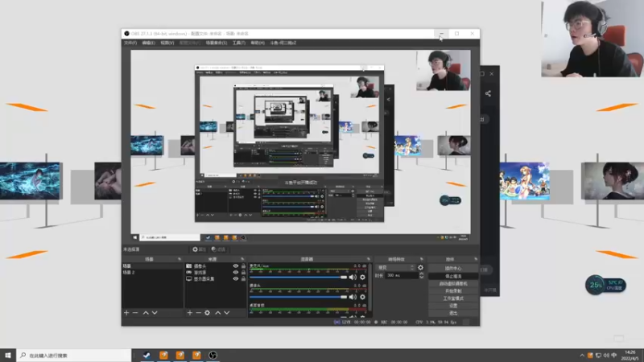Open the 帮助(H) menu
This screenshot has height=362, width=644.
258,43
